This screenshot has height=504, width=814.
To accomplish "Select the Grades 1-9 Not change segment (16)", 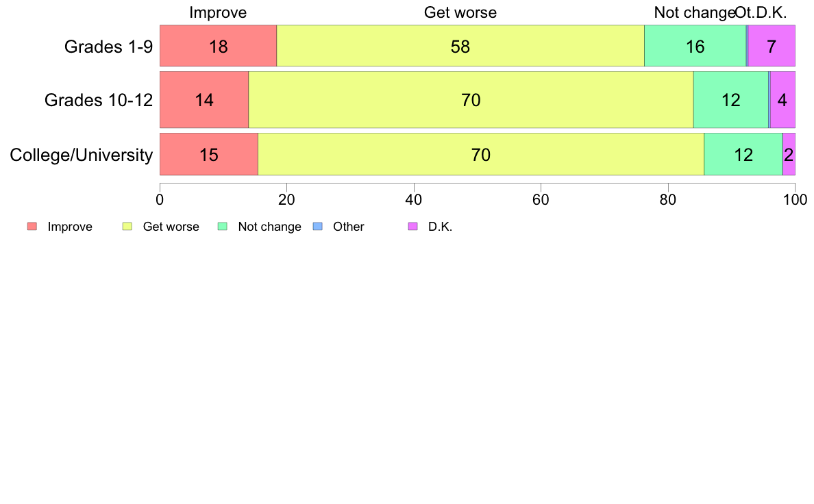I will click(x=695, y=46).
